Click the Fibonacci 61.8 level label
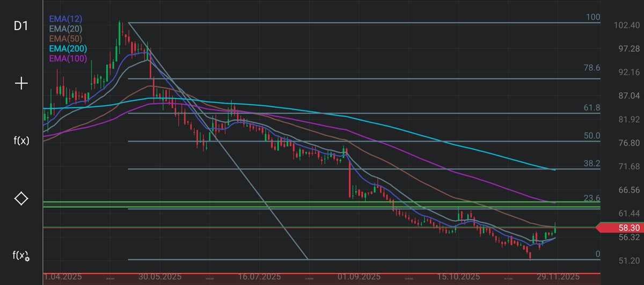644x285 pixels. click(592, 108)
